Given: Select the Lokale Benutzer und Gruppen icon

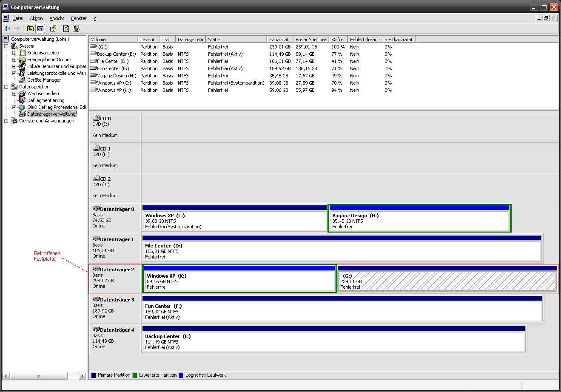Looking at the screenshot, I should pyautogui.click(x=23, y=66).
